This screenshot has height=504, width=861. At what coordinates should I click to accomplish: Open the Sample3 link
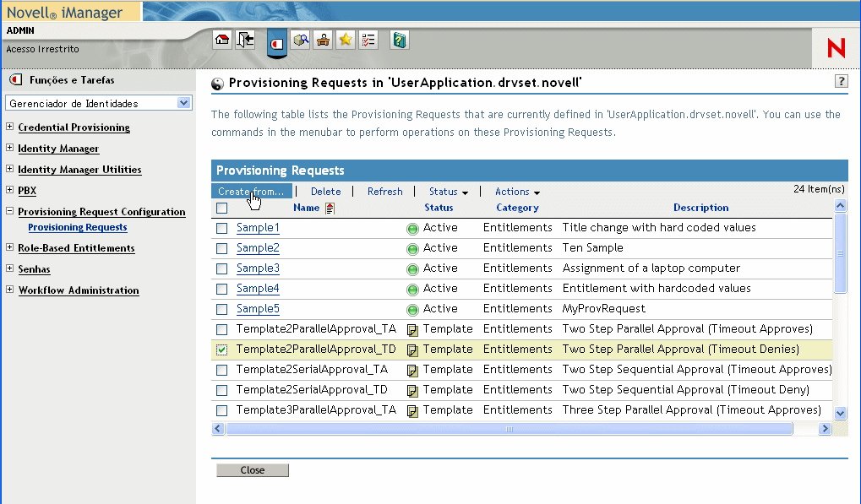258,268
